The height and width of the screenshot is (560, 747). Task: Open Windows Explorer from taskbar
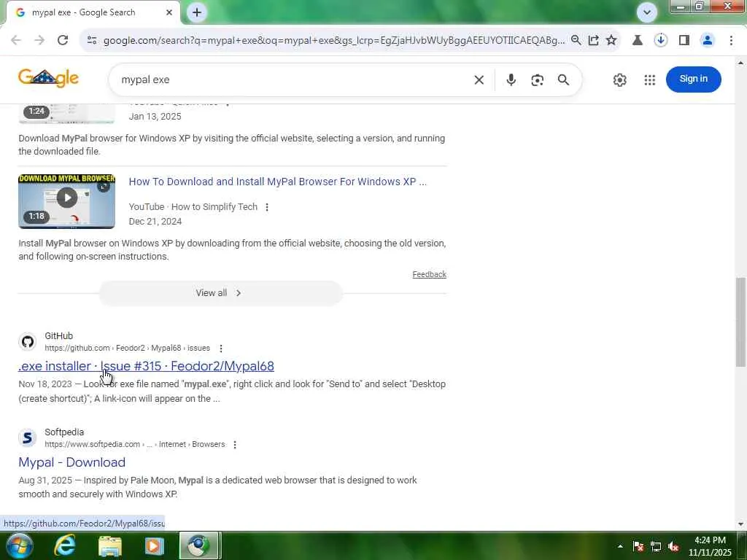point(110,545)
